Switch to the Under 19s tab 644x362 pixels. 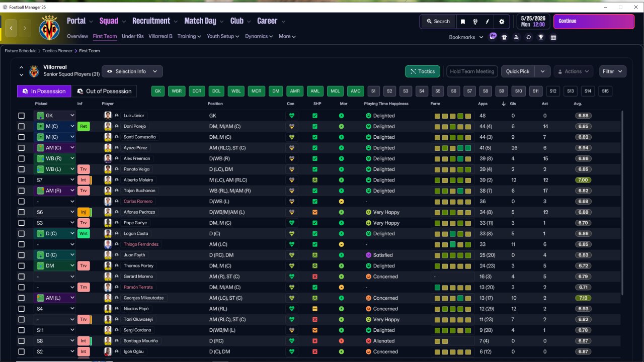(133, 37)
